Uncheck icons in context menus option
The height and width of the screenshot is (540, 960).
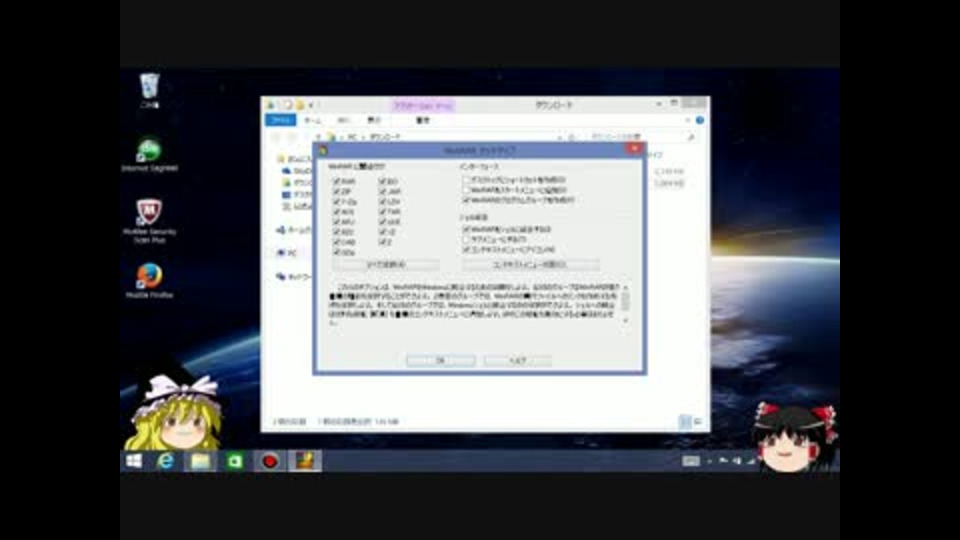(x=467, y=250)
